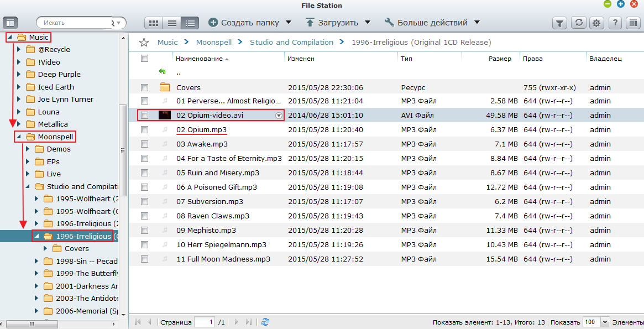Viewport: 644px width, 329px height.
Task: Go up one level with green arrow
Action: 162,72
